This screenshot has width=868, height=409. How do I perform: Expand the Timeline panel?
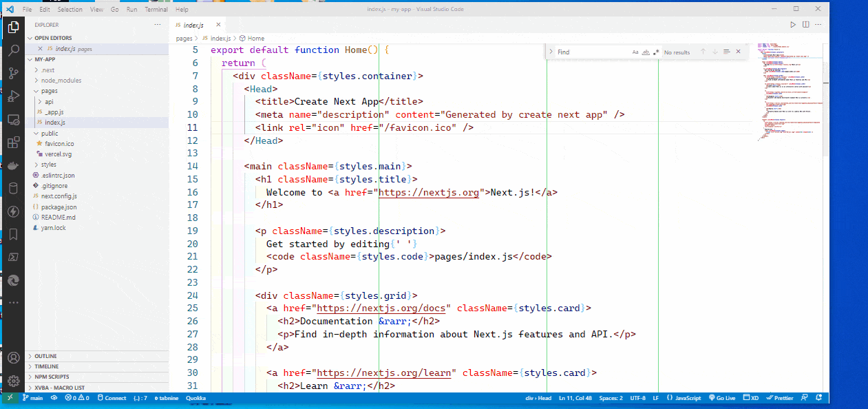coord(96,366)
